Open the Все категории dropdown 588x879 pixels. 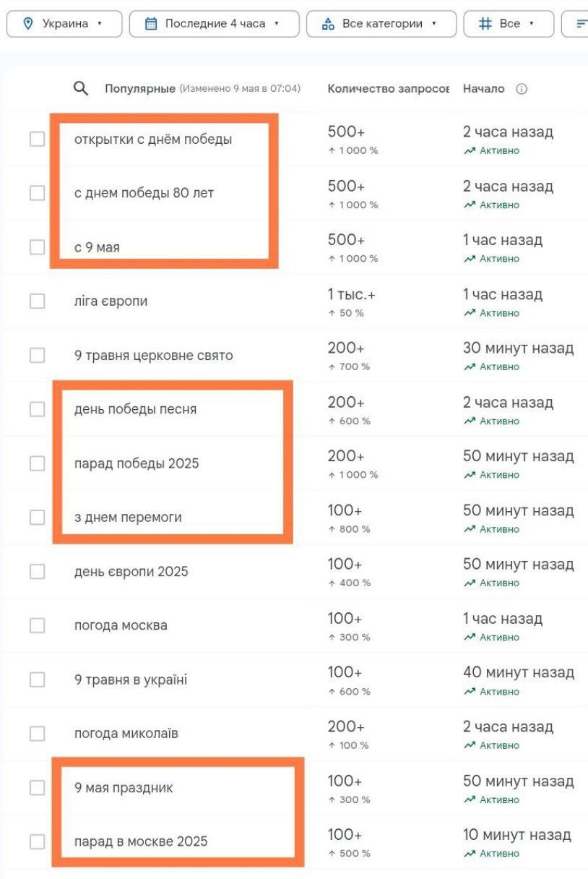click(x=381, y=23)
